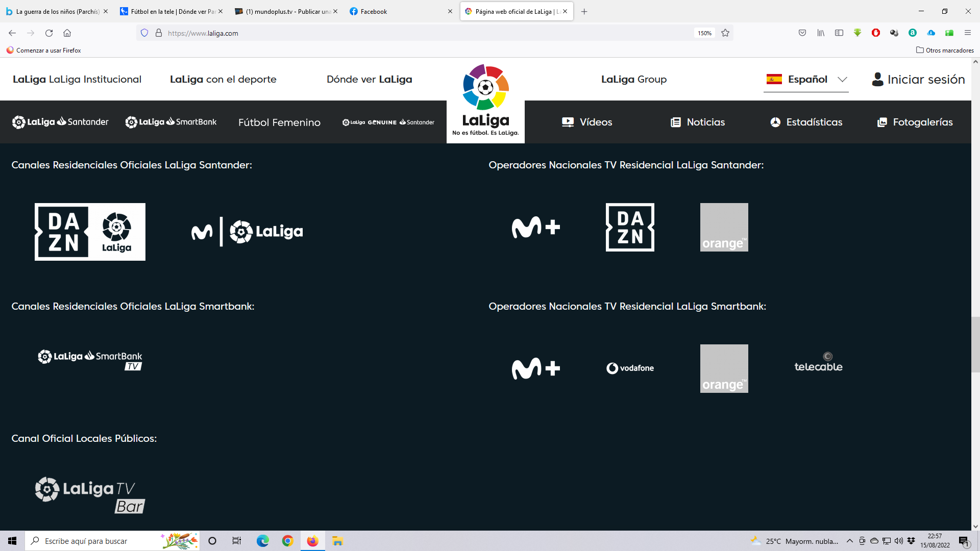Select the Vodafone operator logo
980x551 pixels.
[x=630, y=368]
